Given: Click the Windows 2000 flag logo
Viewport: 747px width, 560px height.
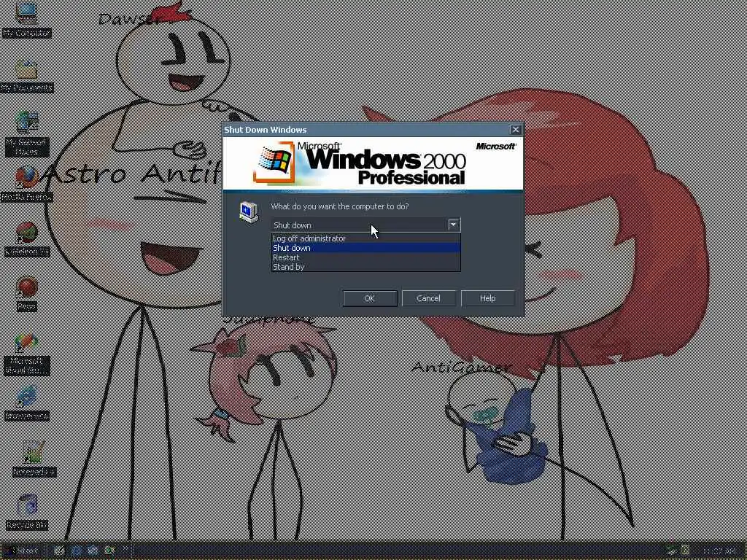Looking at the screenshot, I should click(x=274, y=162).
